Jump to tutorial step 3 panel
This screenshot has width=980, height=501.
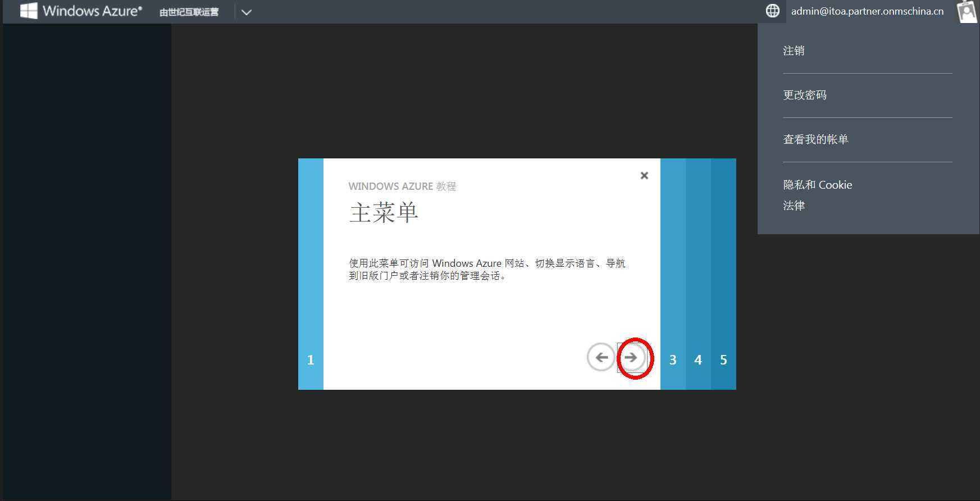click(x=673, y=274)
